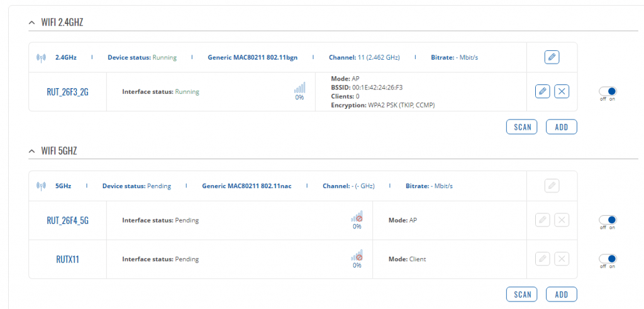Click the 5GHz antenna icon
The width and height of the screenshot is (644, 309).
(x=41, y=186)
